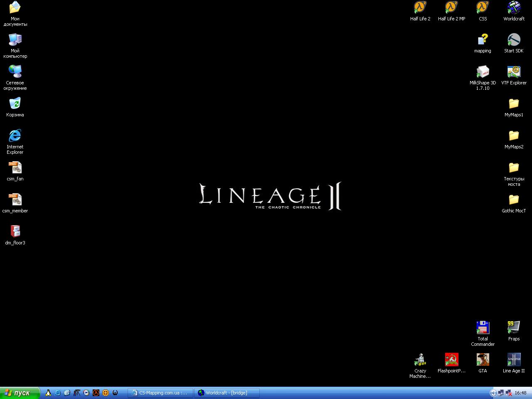Switch to the Worldcraft - [bridge] taskbar window
The image size is (532, 399).
pyautogui.click(x=227, y=393)
